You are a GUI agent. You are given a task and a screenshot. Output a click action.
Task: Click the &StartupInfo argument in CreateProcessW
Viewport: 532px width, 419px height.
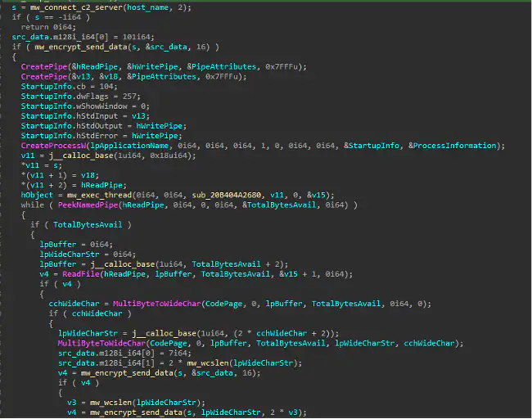pos(372,146)
